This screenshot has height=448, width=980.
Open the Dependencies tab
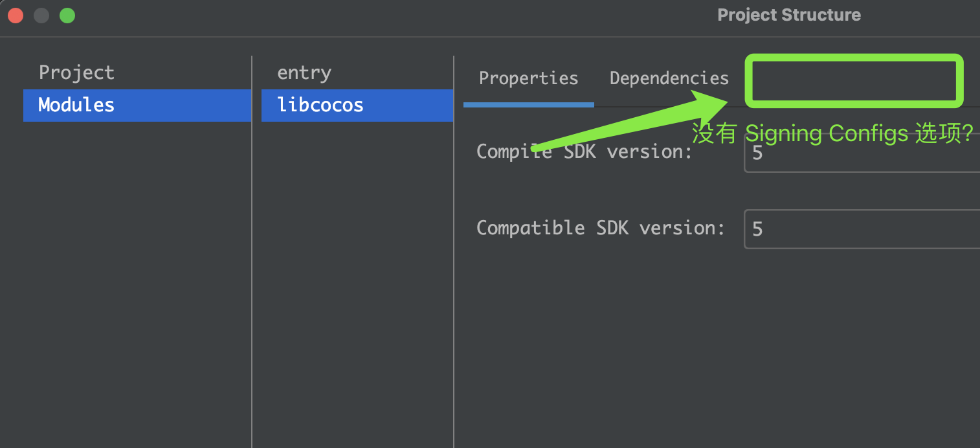[669, 79]
